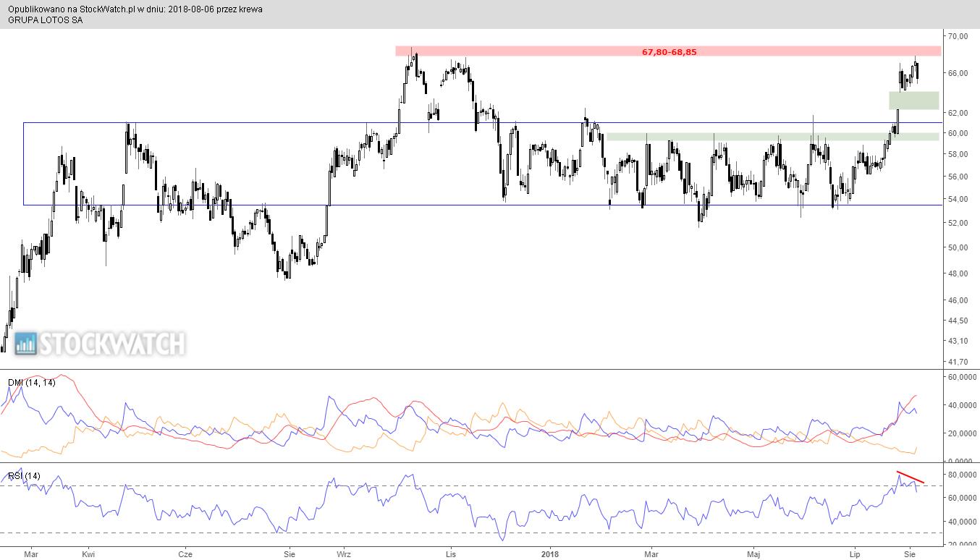Click the 66,00 price axis value
The height and width of the screenshot is (560, 980).
958,74
